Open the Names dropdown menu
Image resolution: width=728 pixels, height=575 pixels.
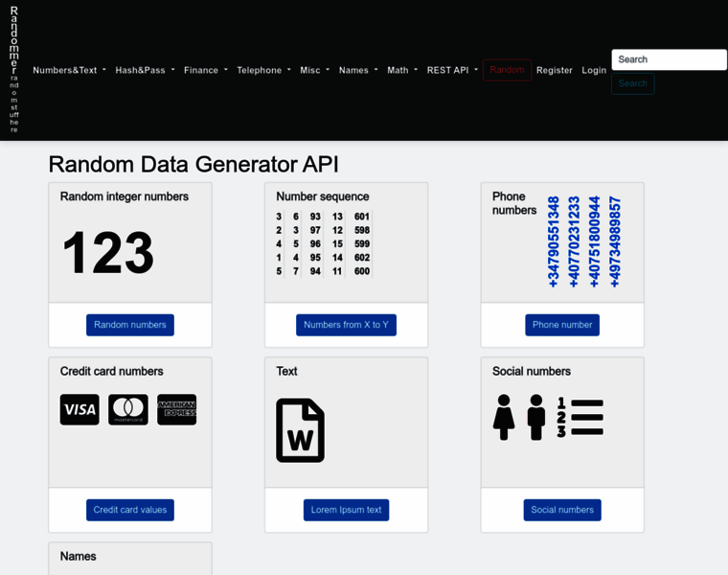pyautogui.click(x=358, y=70)
